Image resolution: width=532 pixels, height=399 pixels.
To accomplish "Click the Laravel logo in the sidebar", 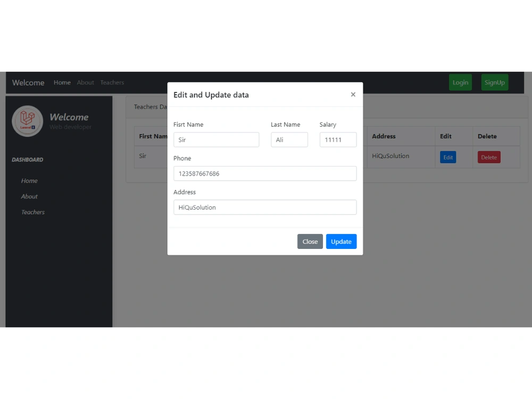I will [27, 121].
